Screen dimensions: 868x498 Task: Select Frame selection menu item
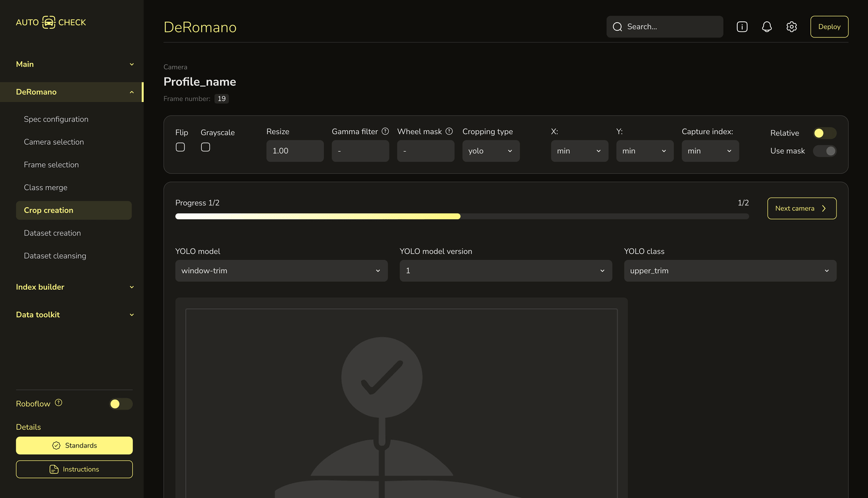[51, 165]
